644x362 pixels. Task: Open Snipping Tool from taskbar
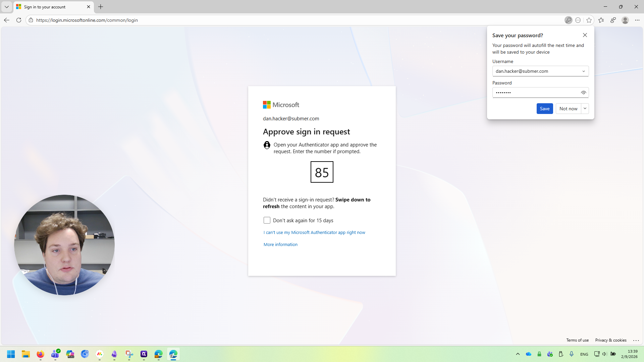[129, 354]
